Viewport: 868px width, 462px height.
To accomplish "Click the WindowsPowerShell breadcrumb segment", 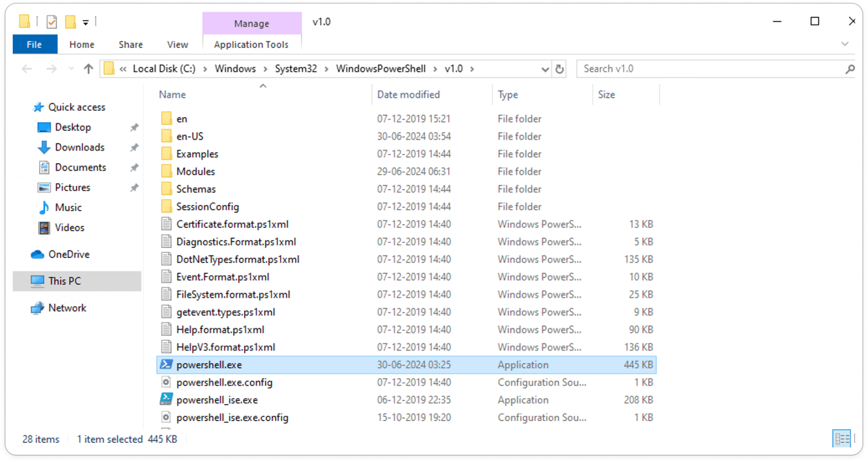I will [381, 69].
